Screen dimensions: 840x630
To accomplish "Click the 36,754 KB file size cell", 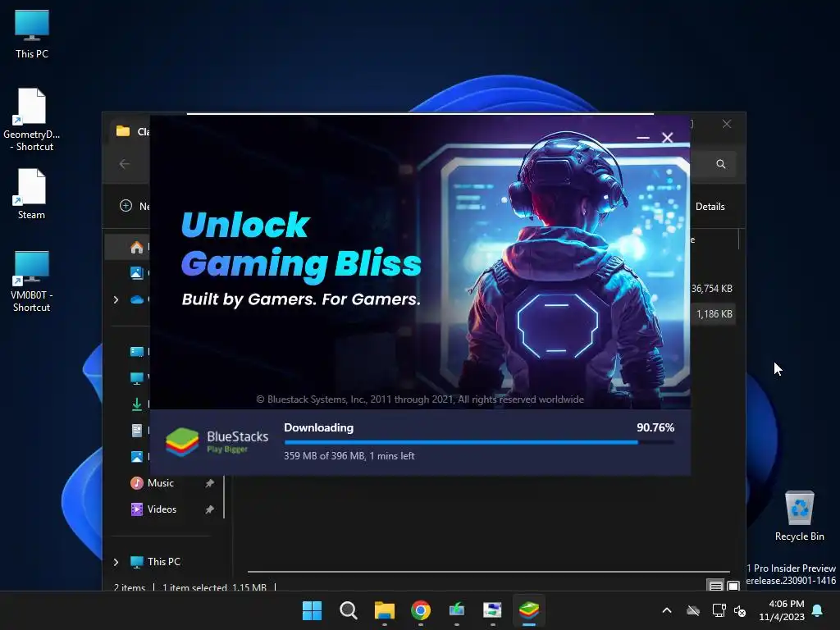I will tap(711, 288).
